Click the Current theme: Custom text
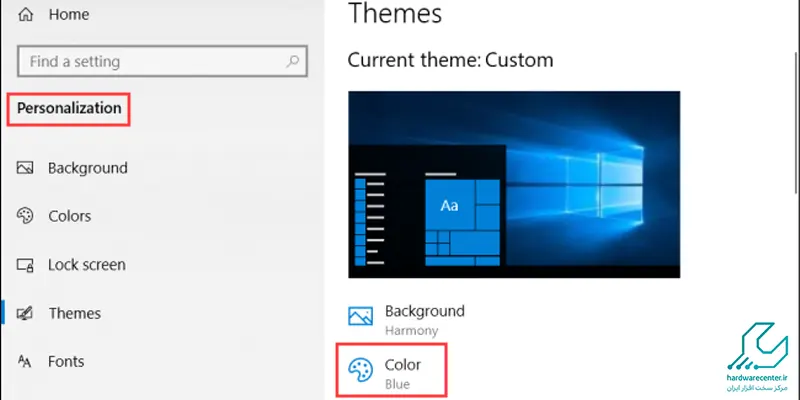The image size is (800, 400). pyautogui.click(x=451, y=60)
